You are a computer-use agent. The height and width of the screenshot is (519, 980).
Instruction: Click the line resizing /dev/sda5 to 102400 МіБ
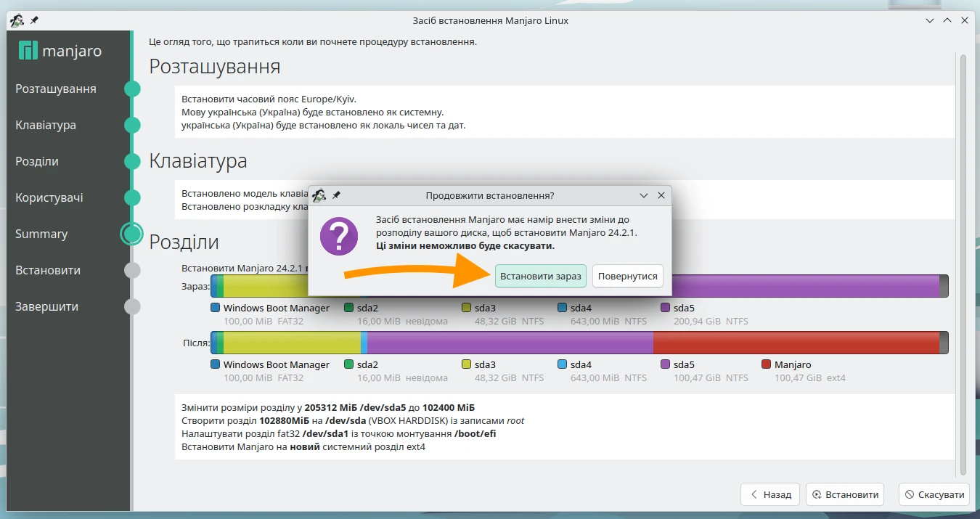click(328, 407)
